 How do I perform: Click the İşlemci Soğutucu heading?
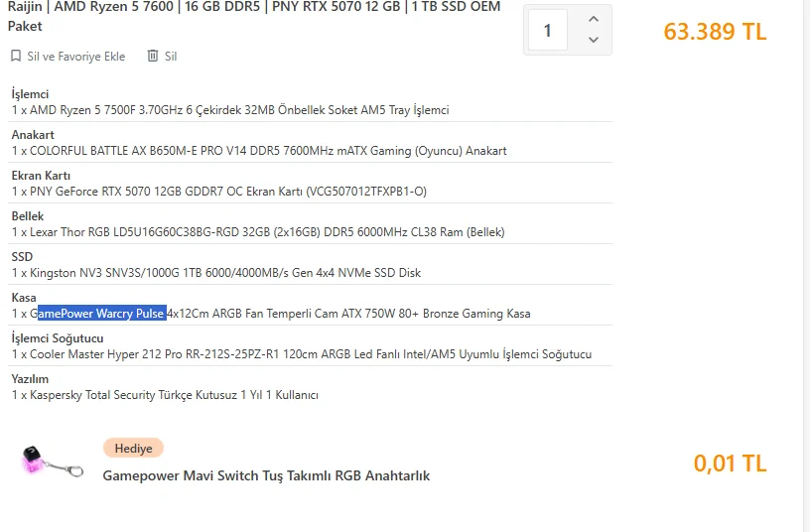(x=58, y=338)
